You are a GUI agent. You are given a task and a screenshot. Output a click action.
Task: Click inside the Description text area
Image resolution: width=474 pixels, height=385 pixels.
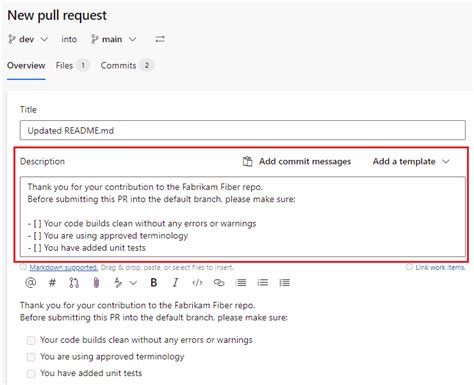243,217
